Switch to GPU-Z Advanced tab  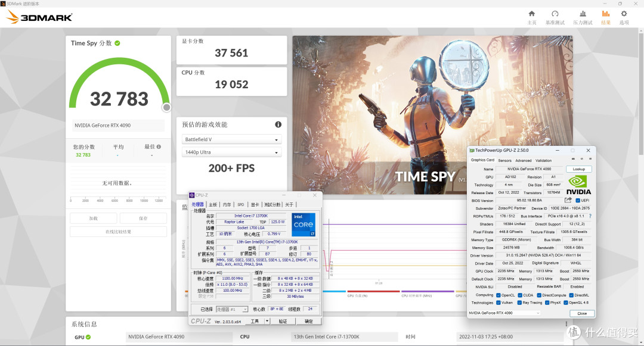[x=524, y=161]
